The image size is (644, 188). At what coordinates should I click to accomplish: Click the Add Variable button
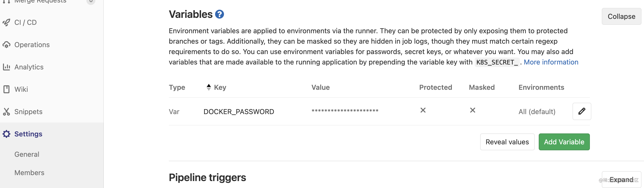(x=564, y=142)
